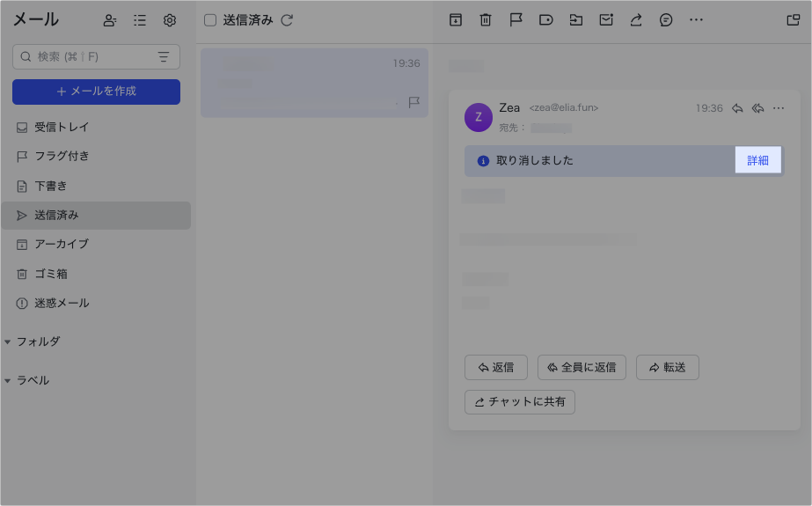Image resolution: width=812 pixels, height=506 pixels.
Task: Open the search filter options dropdown
Action: (x=164, y=57)
